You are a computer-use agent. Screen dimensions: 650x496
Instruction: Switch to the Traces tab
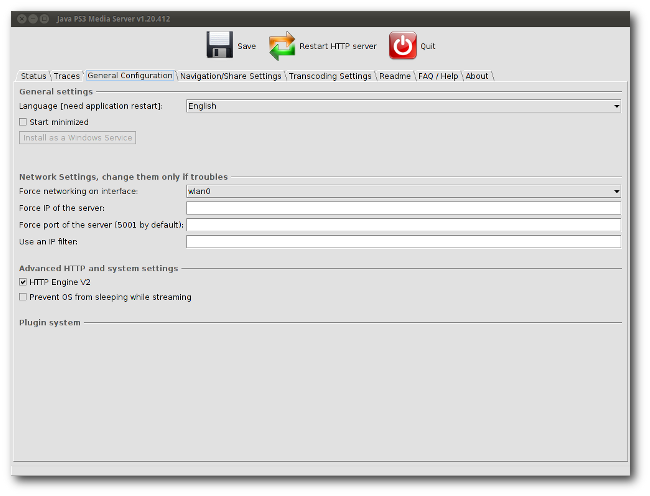pos(66,76)
